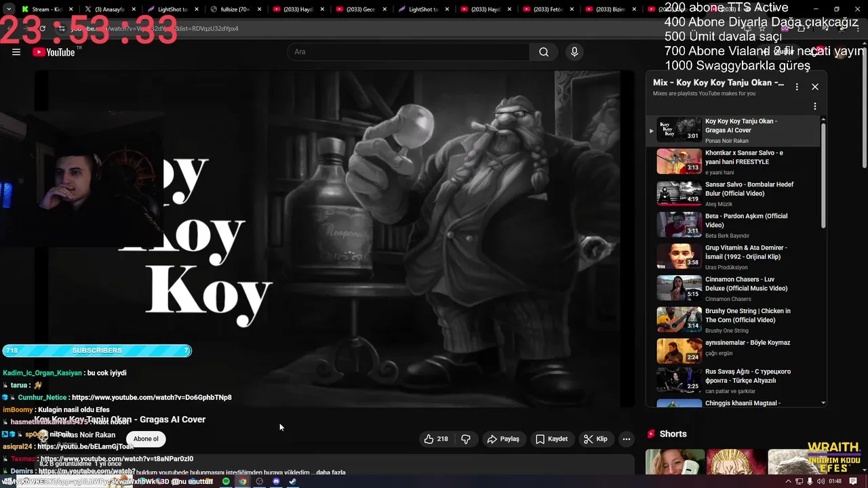The width and height of the screenshot is (868, 488).
Task: Open the youtu.be link from asiqral24
Action: click(85, 447)
